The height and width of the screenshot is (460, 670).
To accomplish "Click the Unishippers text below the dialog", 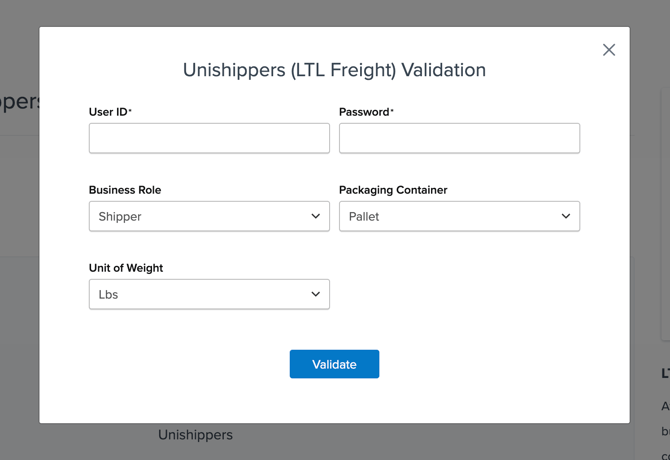I will click(195, 435).
